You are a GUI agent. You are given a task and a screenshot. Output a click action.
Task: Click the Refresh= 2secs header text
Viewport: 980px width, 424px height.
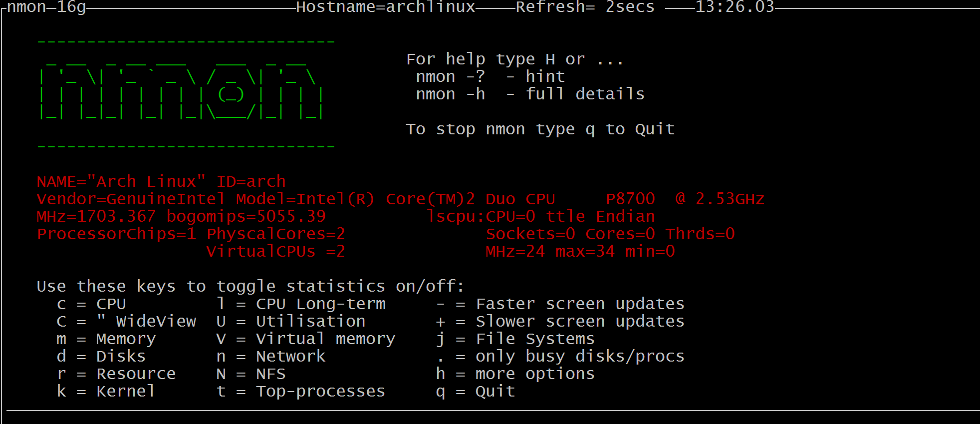pyautogui.click(x=585, y=7)
